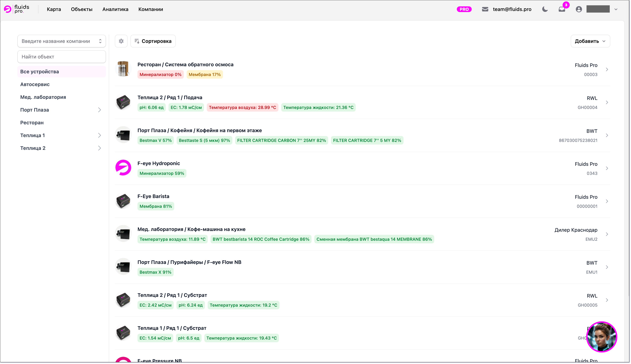Viewport: 631px width, 364px height.
Task: Open the F-eye Flow NB row arrow
Action: pyautogui.click(x=607, y=267)
